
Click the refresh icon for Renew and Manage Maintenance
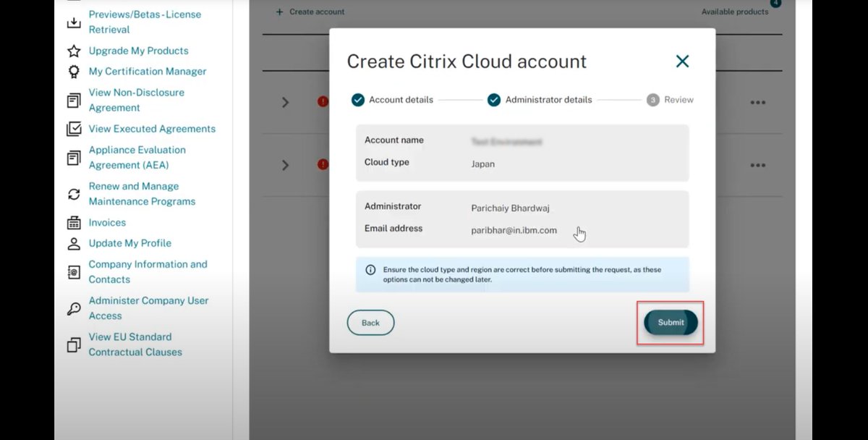(x=74, y=193)
